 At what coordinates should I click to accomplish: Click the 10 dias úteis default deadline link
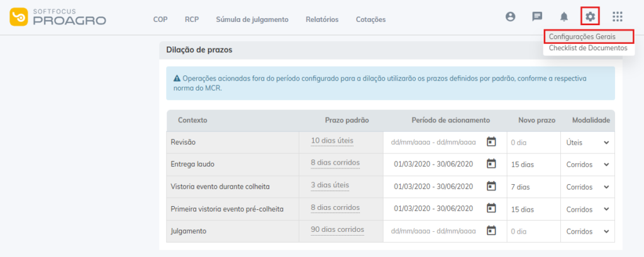click(x=332, y=141)
